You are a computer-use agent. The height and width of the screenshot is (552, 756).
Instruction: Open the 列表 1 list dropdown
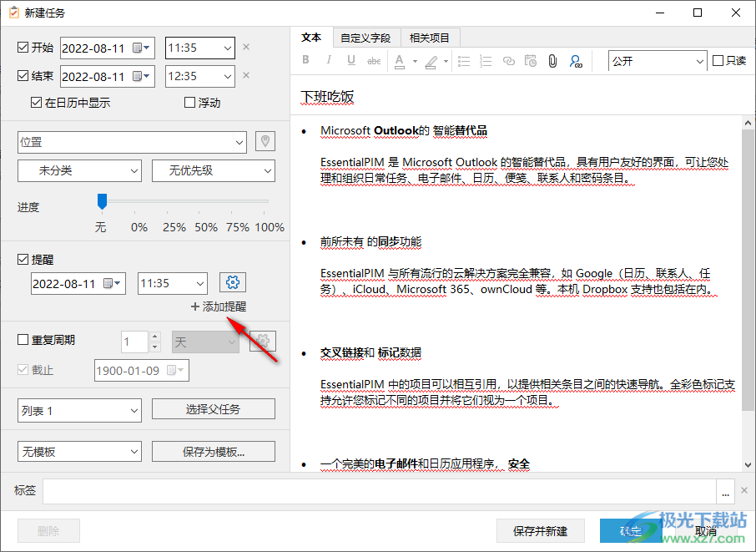point(79,410)
